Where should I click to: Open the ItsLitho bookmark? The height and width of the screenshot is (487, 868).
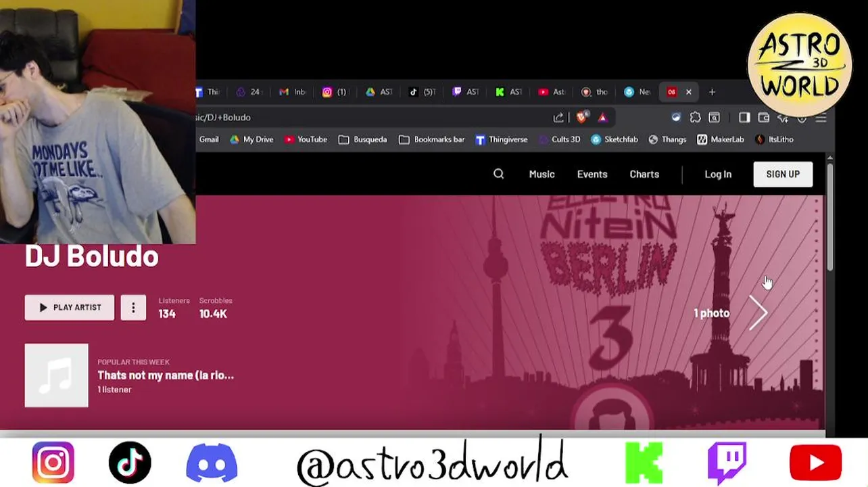click(x=774, y=139)
